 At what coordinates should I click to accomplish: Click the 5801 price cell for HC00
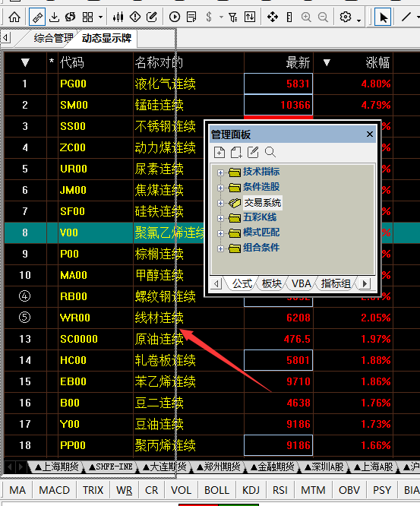tap(279, 360)
